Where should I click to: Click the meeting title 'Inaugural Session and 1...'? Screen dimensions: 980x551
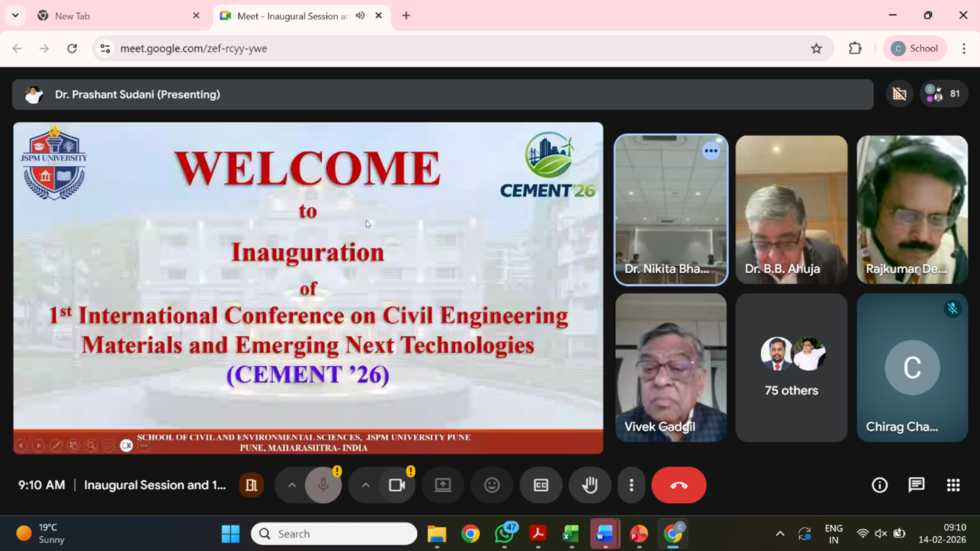click(155, 485)
